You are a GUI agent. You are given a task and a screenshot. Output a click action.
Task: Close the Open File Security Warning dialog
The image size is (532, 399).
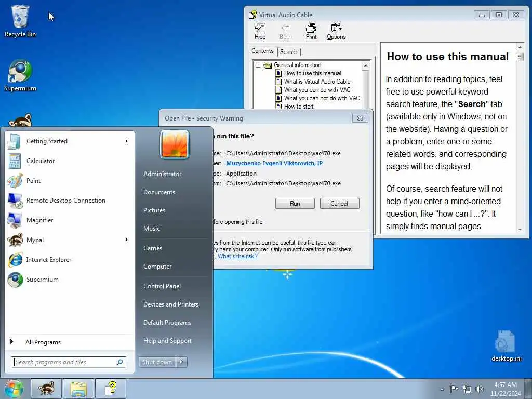coord(361,118)
